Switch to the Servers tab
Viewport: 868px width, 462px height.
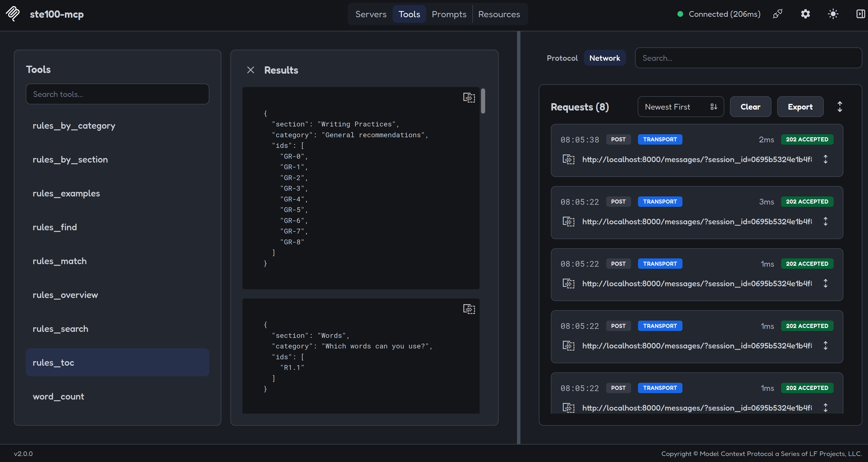(x=371, y=14)
